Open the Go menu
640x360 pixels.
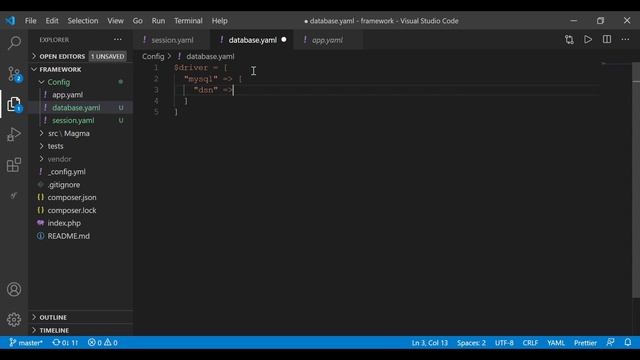[138, 20]
